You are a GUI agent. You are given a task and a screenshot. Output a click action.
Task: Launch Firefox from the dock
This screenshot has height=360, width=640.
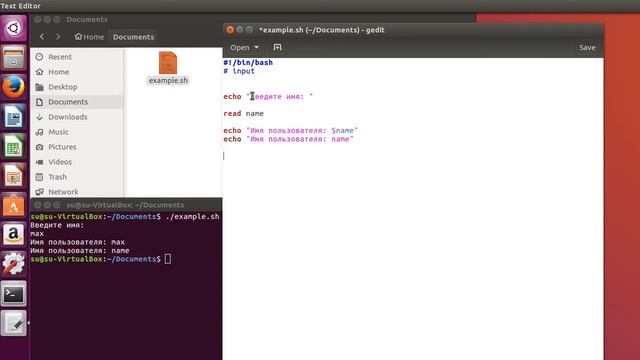pos(13,87)
